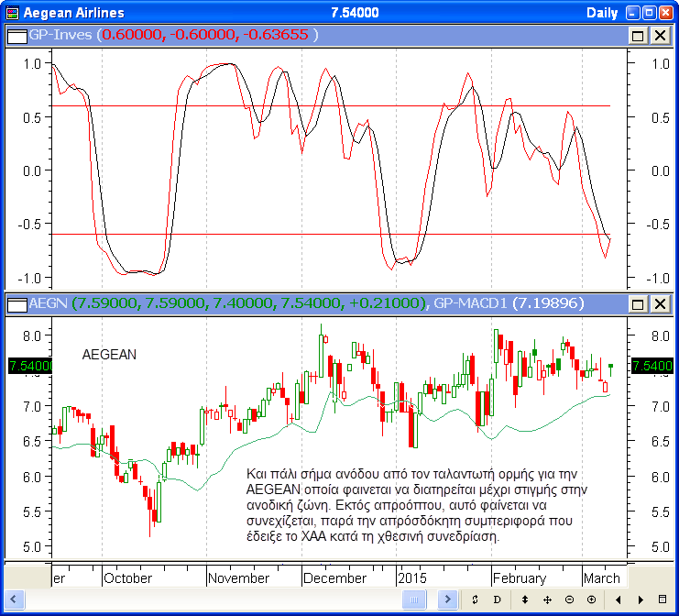Close the AEGN price pane
679x616 pixels.
(x=660, y=304)
